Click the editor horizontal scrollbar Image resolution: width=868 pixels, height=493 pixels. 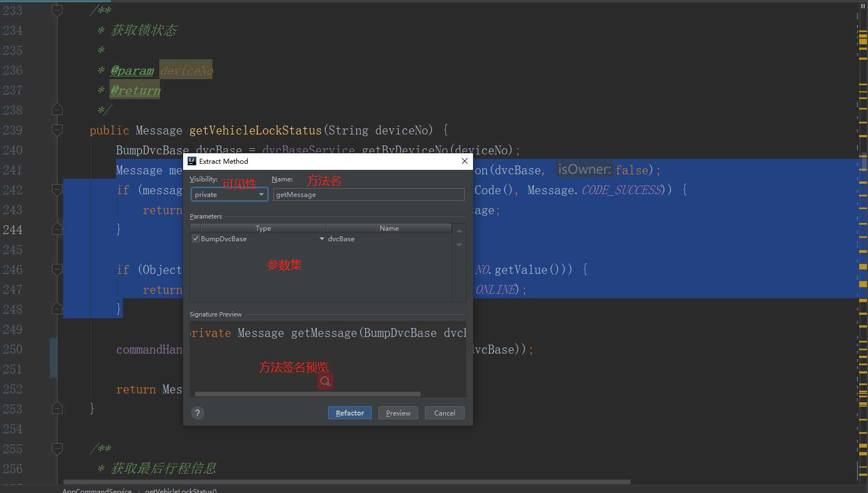[x=347, y=481]
